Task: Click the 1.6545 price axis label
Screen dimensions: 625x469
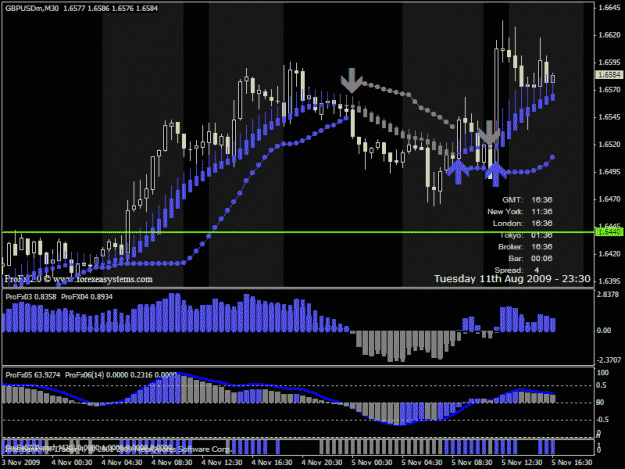Action: pos(609,117)
